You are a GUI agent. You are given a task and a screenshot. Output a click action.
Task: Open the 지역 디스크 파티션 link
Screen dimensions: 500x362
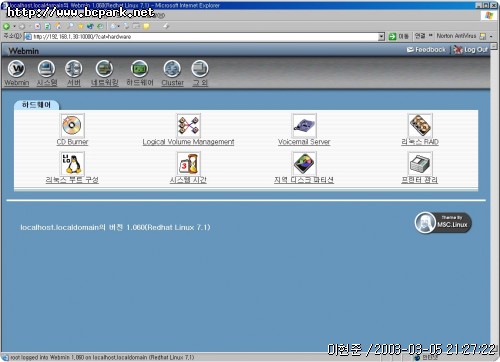pyautogui.click(x=304, y=180)
